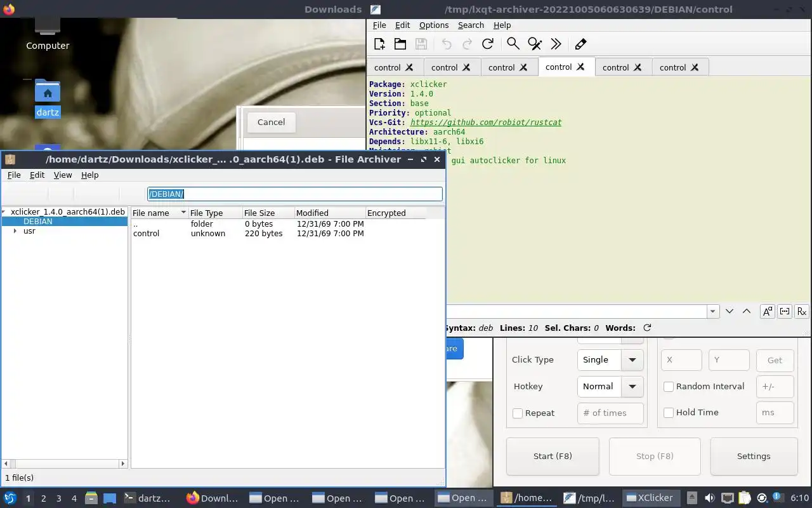Undo the last edit in the text editor

(447, 44)
